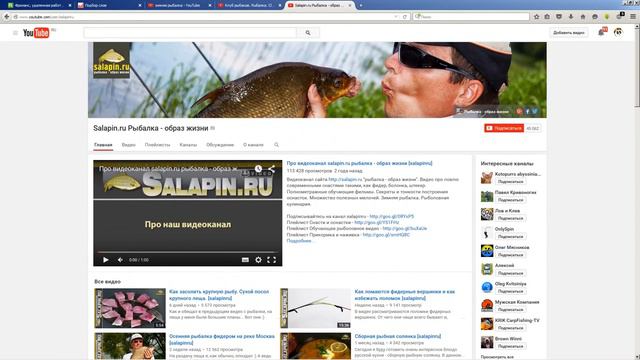
Task: Click the share icon in player
Action: (x=271, y=169)
